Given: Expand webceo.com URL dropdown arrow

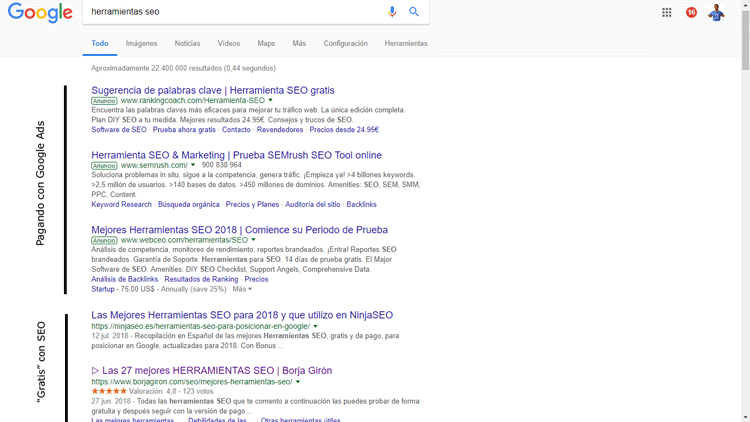Looking at the screenshot, I should 253,240.
